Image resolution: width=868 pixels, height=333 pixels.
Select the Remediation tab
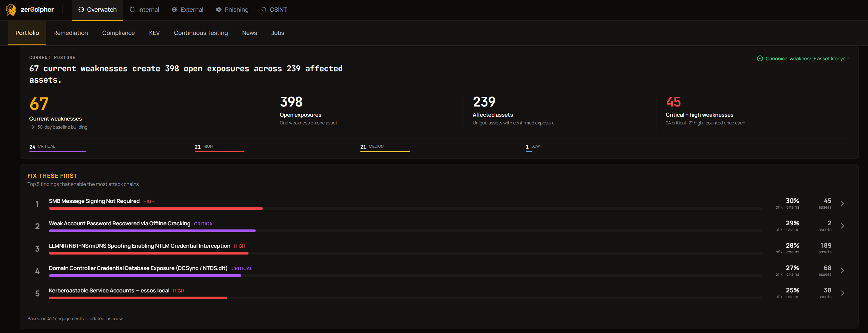click(70, 33)
